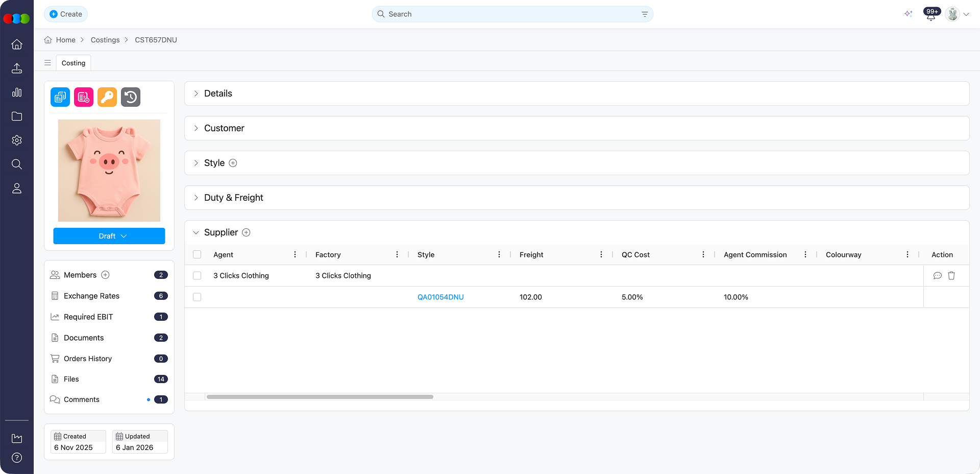The width and height of the screenshot is (980, 474).
Task: Select all supplier rows checkbox
Action: (197, 254)
